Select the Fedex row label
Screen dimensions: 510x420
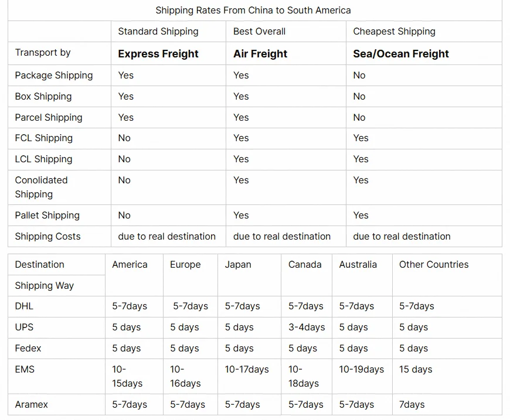tap(28, 349)
